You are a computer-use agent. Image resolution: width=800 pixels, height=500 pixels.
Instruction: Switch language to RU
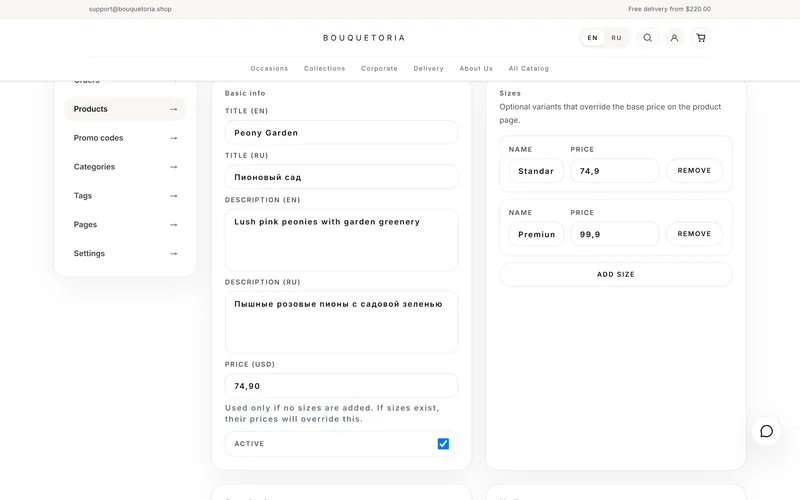[x=616, y=38]
